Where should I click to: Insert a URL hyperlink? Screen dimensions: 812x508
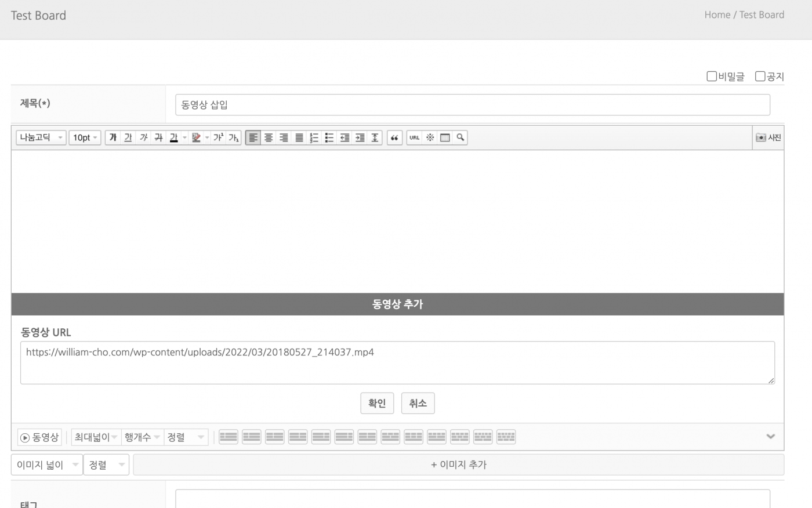(415, 137)
